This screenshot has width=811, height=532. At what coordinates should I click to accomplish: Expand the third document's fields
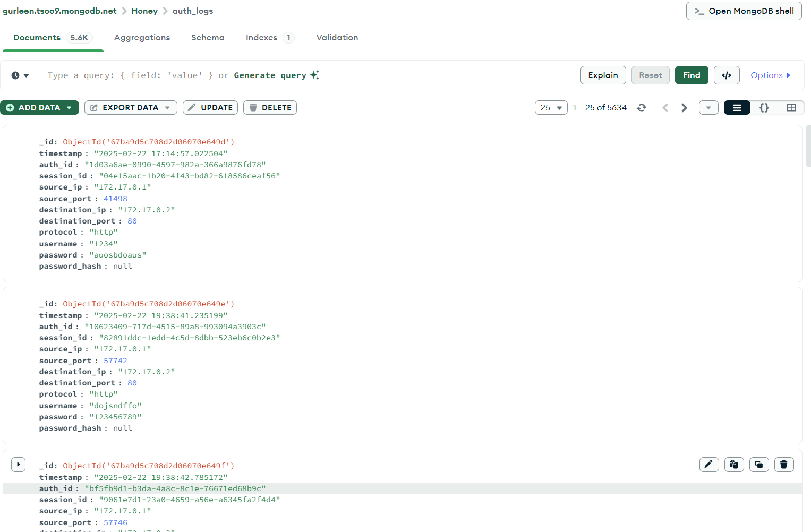click(18, 465)
